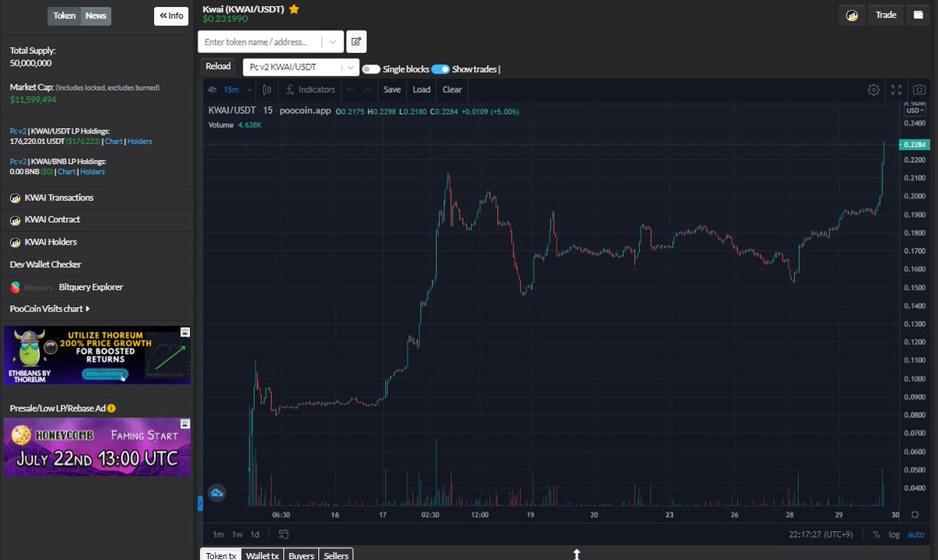Open the Pc v2 KWAI/USDT pair dropdown
The height and width of the screenshot is (560, 938).
coord(301,67)
